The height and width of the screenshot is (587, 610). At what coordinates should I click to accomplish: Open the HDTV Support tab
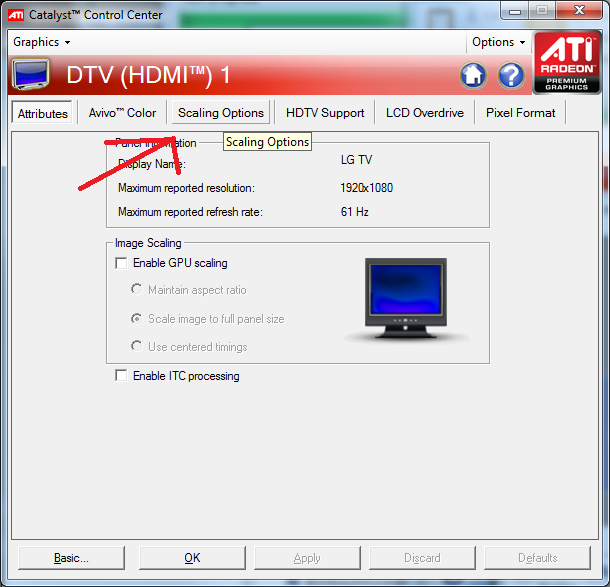click(x=325, y=113)
